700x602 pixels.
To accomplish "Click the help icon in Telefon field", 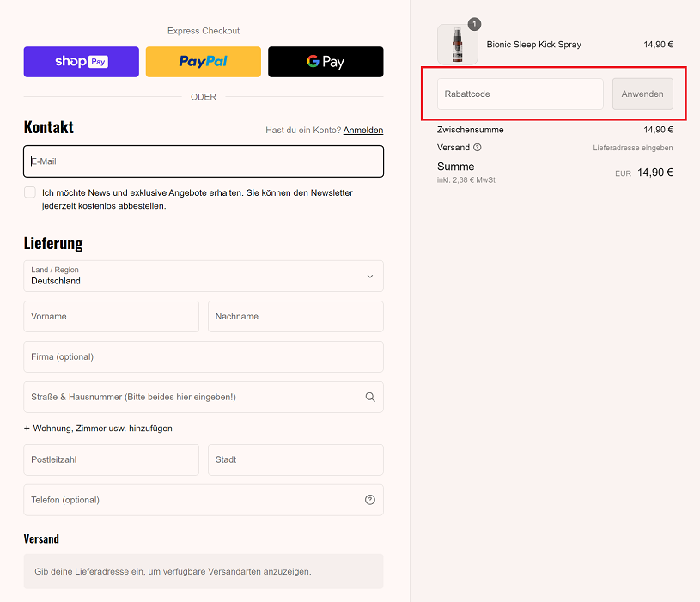I will point(370,500).
